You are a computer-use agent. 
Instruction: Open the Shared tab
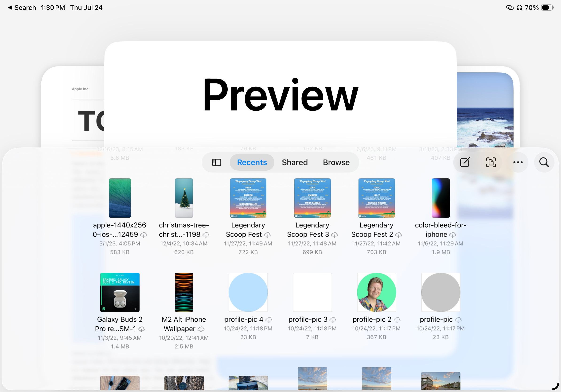[x=294, y=163]
